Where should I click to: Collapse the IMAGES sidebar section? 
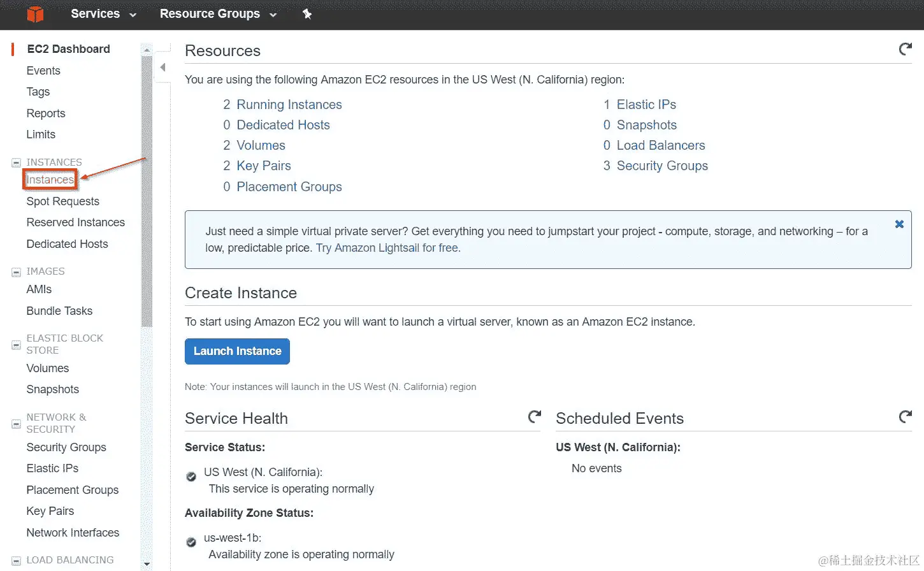pos(16,272)
